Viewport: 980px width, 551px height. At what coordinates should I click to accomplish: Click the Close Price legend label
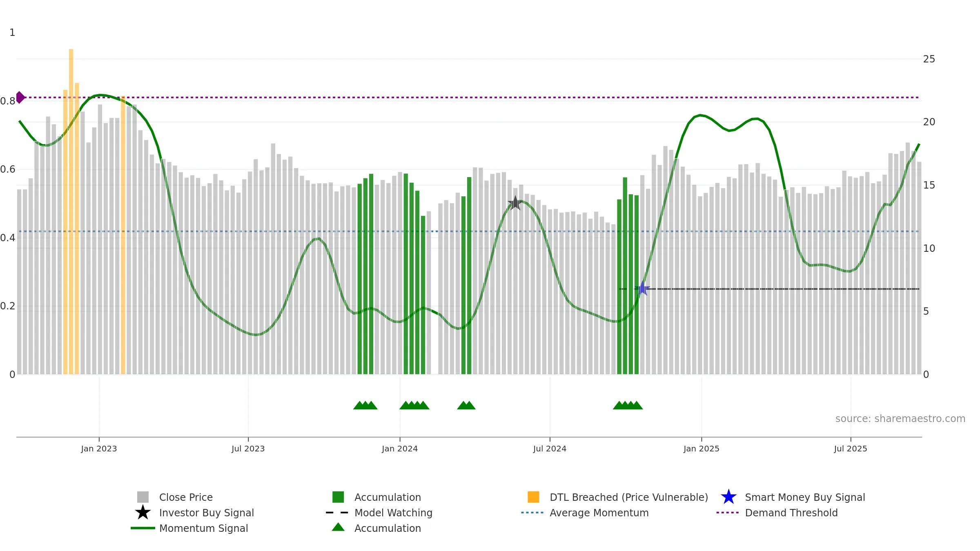[186, 497]
